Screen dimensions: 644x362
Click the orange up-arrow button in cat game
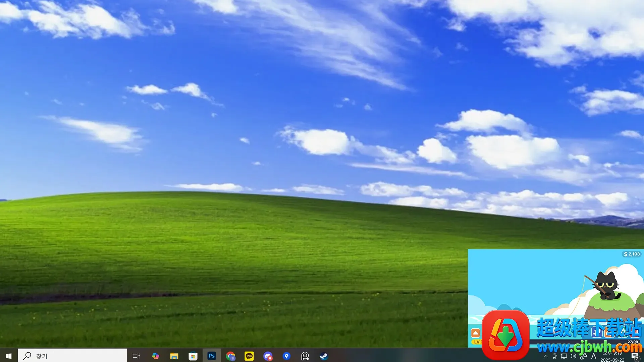pyautogui.click(x=476, y=333)
